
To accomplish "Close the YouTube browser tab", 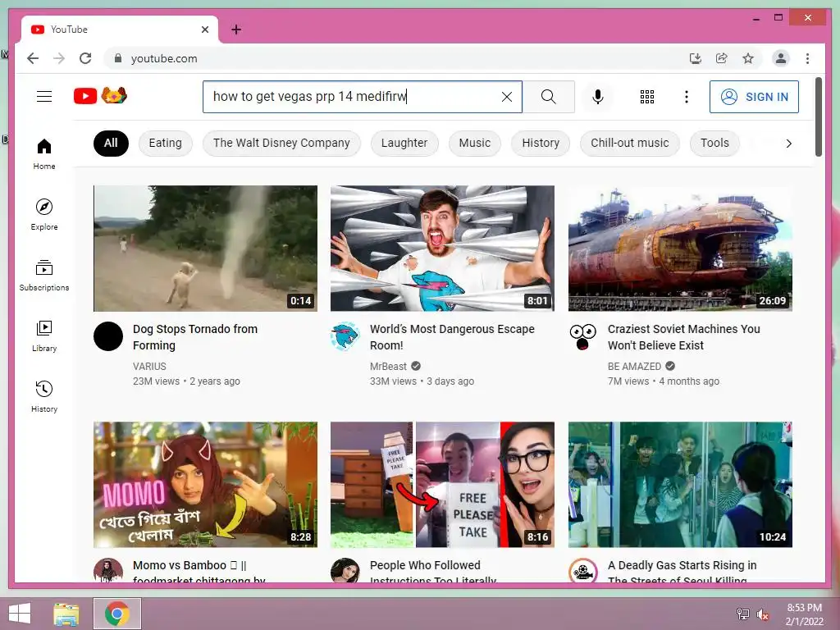I will tap(204, 30).
